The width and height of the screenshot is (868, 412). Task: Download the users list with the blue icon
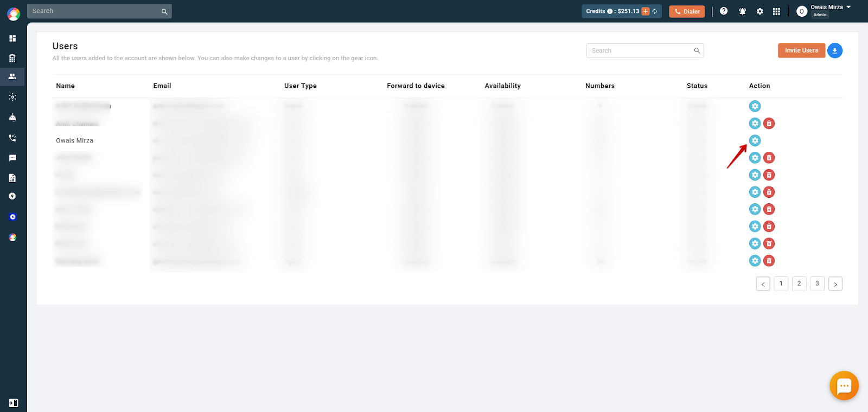(x=835, y=50)
